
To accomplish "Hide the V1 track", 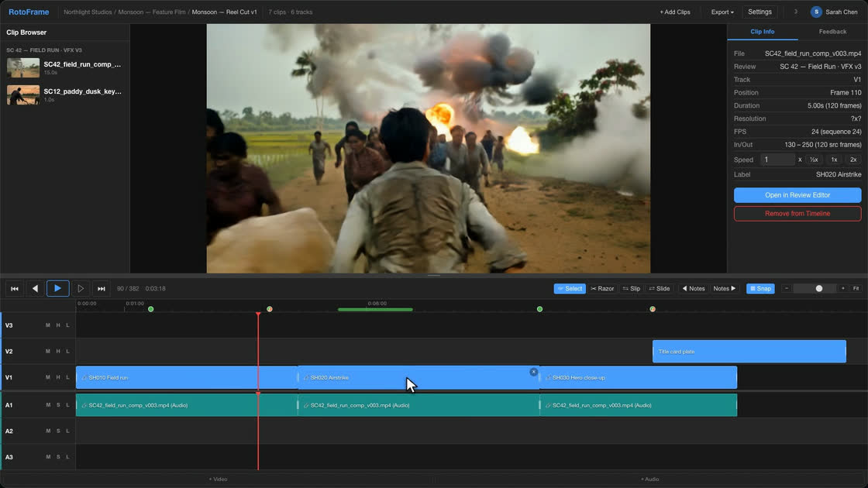I will point(57,377).
